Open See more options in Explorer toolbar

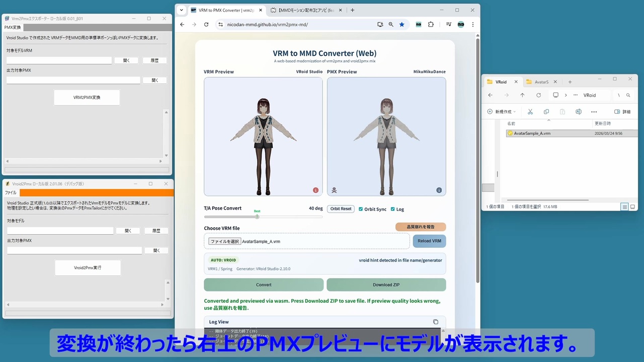[x=594, y=112]
